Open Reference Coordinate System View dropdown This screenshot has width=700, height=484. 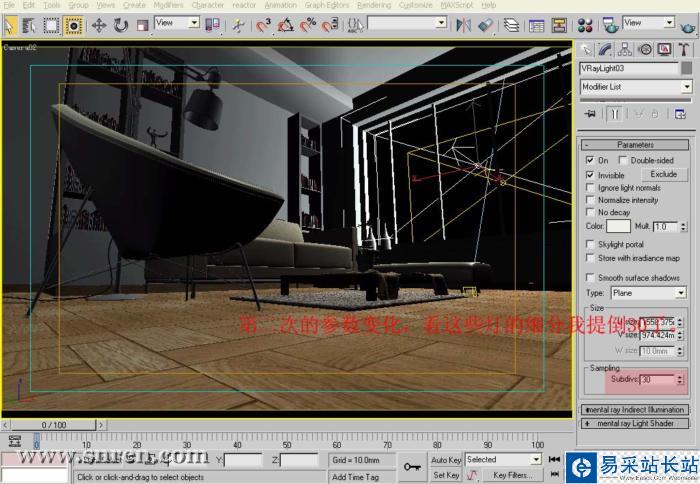(177, 23)
